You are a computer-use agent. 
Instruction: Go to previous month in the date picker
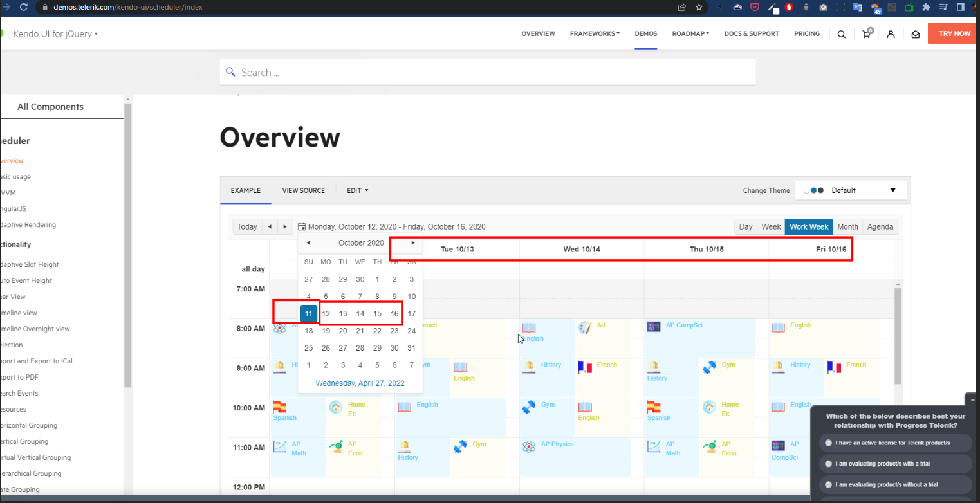coord(308,243)
